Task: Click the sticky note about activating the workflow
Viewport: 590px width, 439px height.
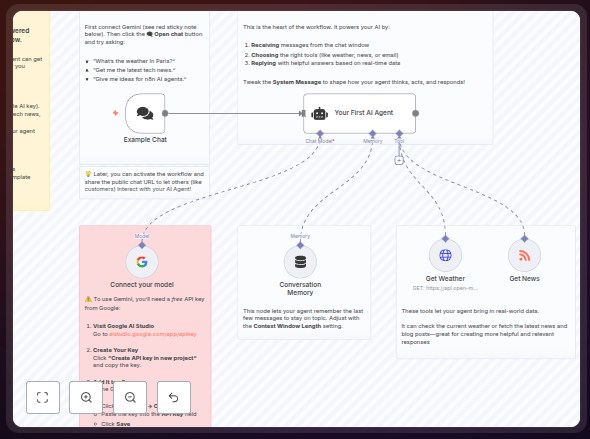Action: 144,182
